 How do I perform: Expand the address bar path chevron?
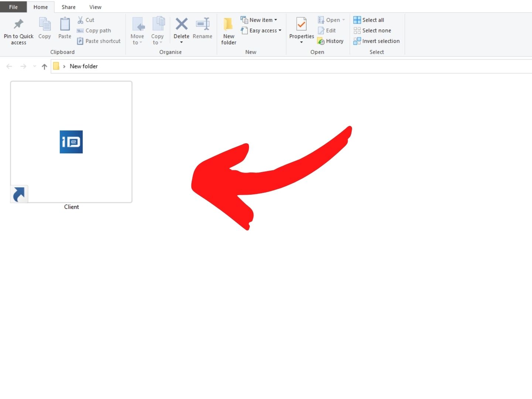(64, 66)
